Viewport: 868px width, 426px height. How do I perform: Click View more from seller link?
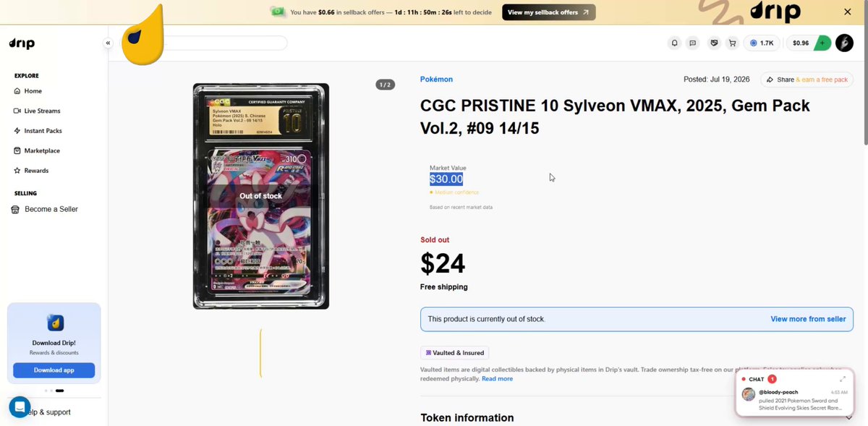point(808,319)
